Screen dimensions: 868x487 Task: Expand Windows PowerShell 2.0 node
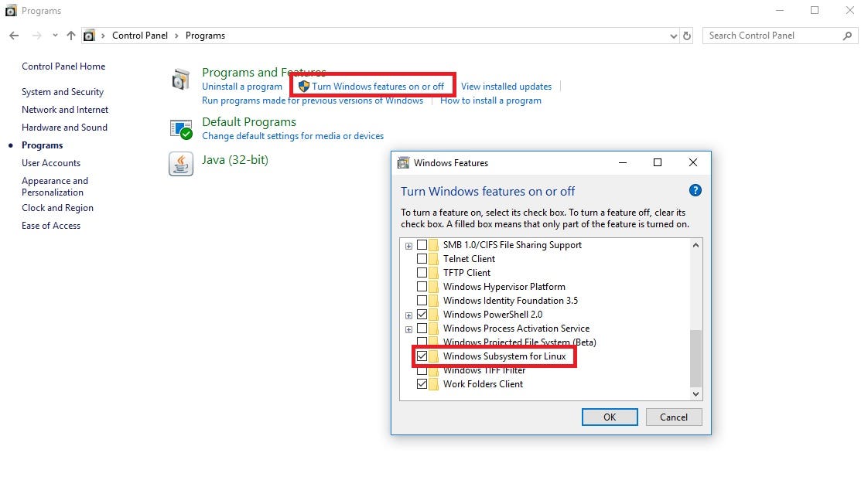pyautogui.click(x=408, y=315)
